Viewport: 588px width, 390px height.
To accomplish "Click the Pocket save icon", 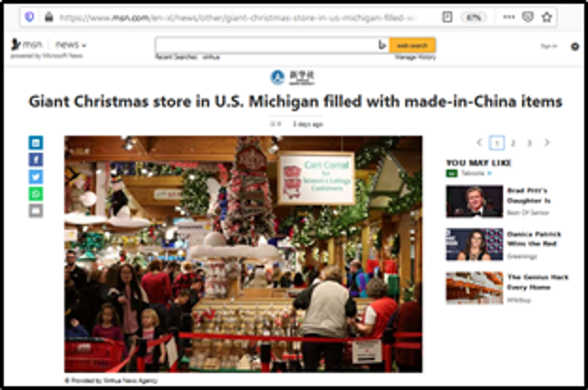I will pyautogui.click(x=528, y=17).
